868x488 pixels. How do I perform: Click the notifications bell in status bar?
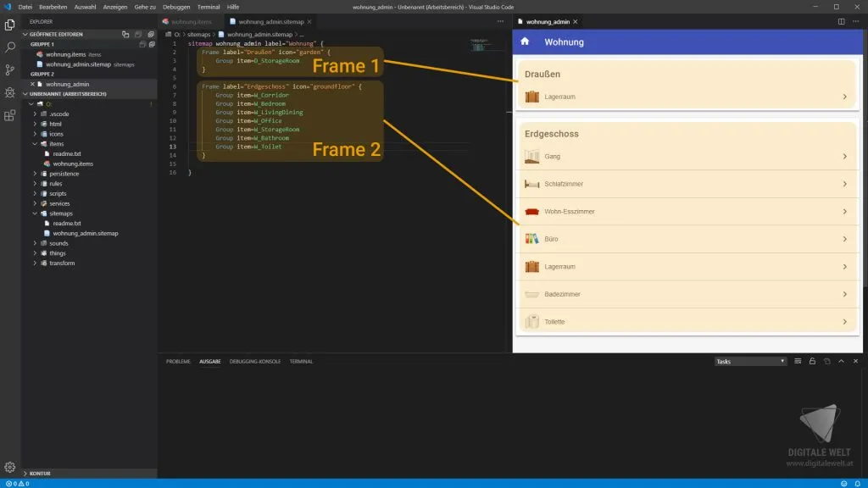tap(858, 484)
